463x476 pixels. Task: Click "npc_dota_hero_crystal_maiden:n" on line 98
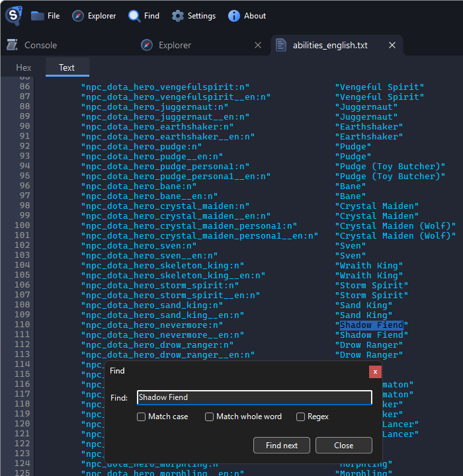point(165,206)
